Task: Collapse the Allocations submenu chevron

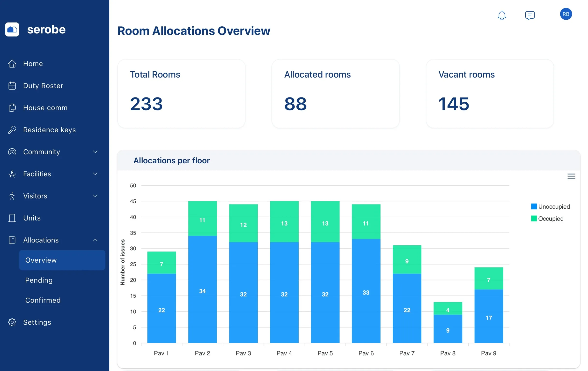Action: [x=95, y=240]
